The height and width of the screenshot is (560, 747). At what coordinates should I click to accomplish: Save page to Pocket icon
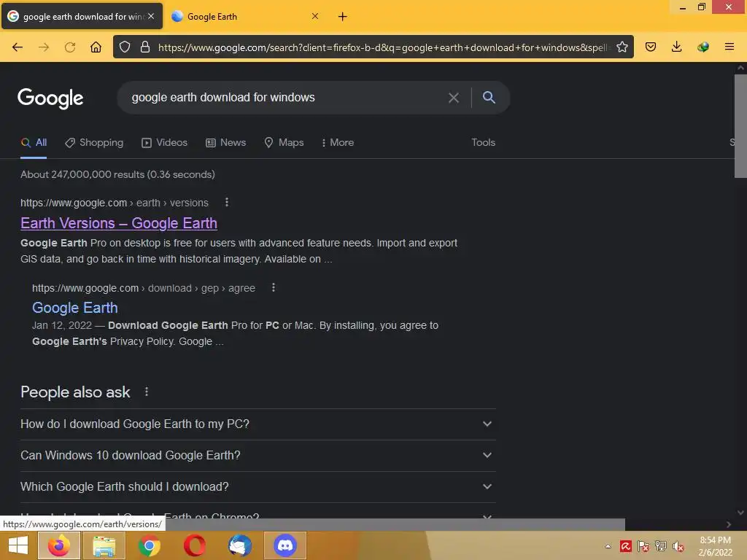[x=651, y=47]
